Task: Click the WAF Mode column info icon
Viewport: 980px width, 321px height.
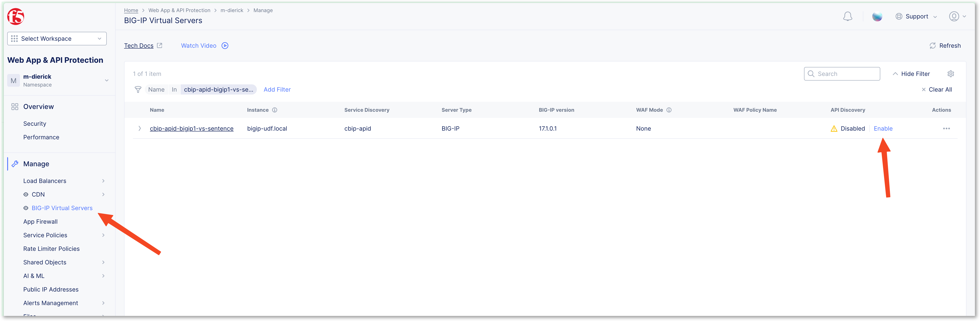Action: 669,110
